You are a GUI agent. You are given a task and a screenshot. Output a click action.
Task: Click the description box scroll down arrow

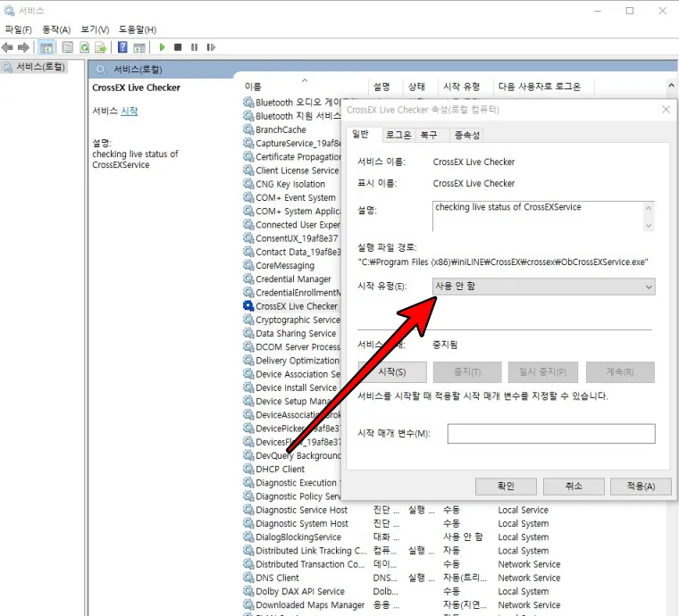649,225
